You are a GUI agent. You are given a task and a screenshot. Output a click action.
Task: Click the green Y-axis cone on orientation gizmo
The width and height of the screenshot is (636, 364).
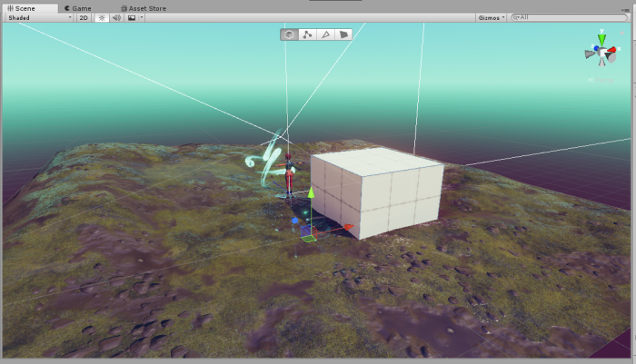[601, 38]
